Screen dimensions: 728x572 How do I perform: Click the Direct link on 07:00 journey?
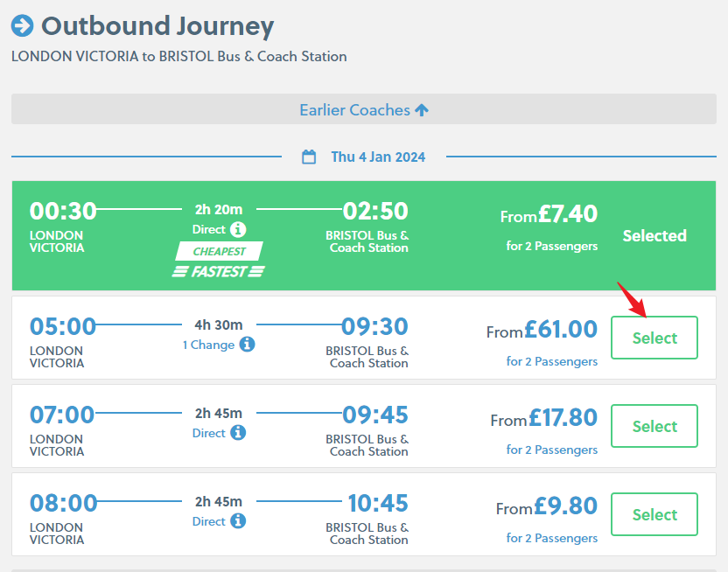[209, 433]
